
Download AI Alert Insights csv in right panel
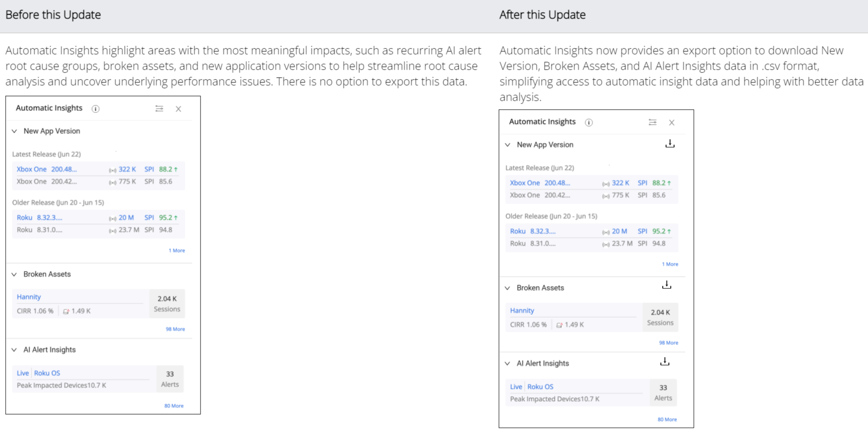click(665, 361)
